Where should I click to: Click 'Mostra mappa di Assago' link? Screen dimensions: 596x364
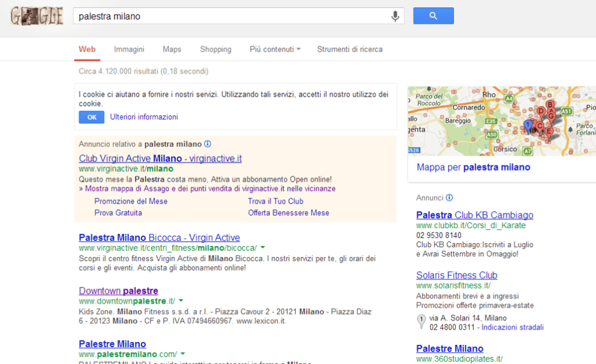click(x=207, y=188)
